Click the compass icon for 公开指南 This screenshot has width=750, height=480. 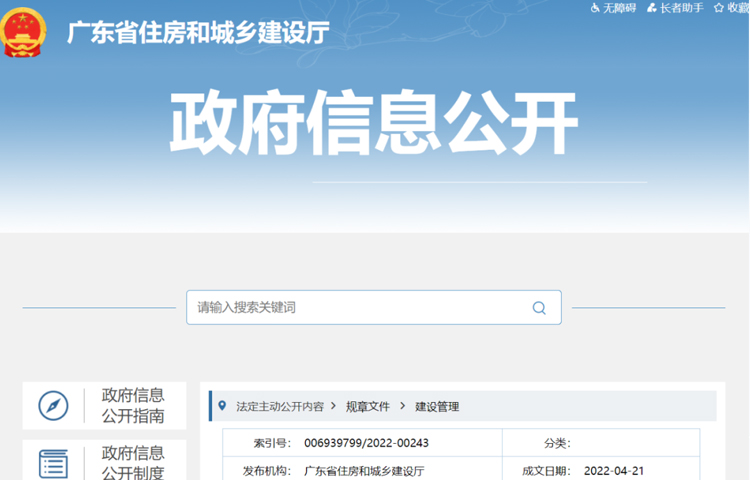(53, 406)
